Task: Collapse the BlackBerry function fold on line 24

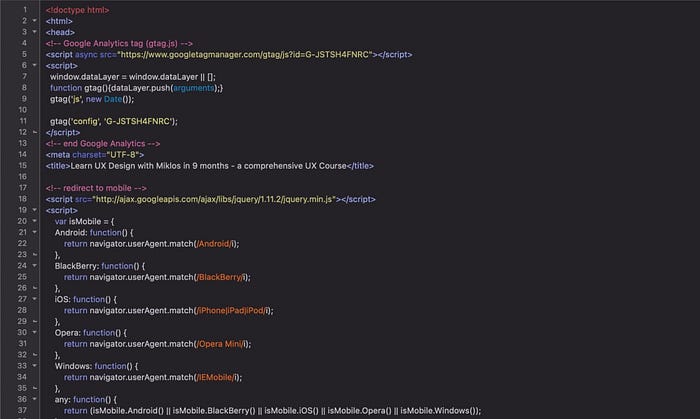Action: 34,266
